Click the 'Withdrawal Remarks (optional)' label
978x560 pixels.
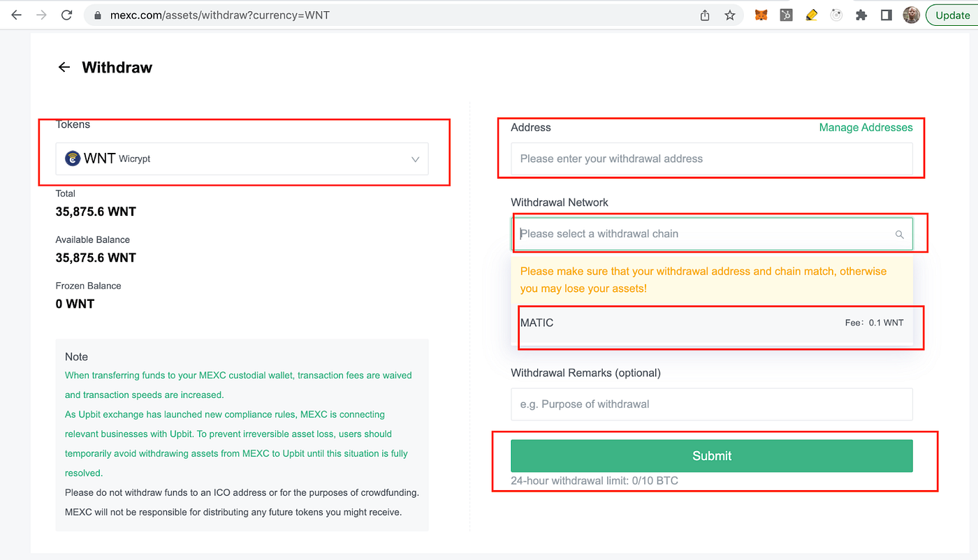(585, 373)
